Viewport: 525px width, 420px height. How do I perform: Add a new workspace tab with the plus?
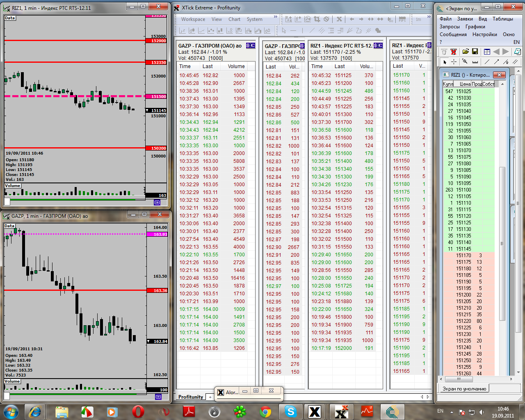(210, 397)
